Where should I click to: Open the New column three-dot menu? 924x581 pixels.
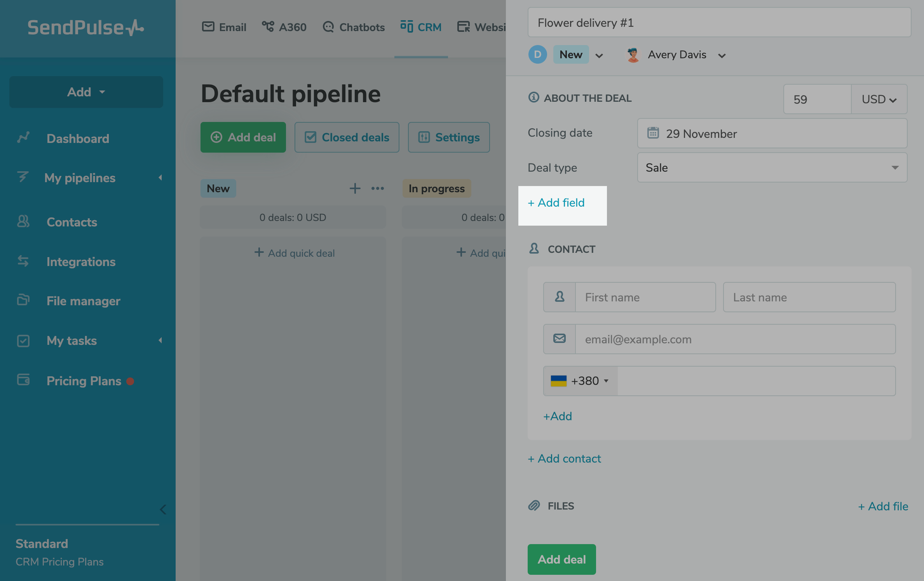click(x=378, y=189)
